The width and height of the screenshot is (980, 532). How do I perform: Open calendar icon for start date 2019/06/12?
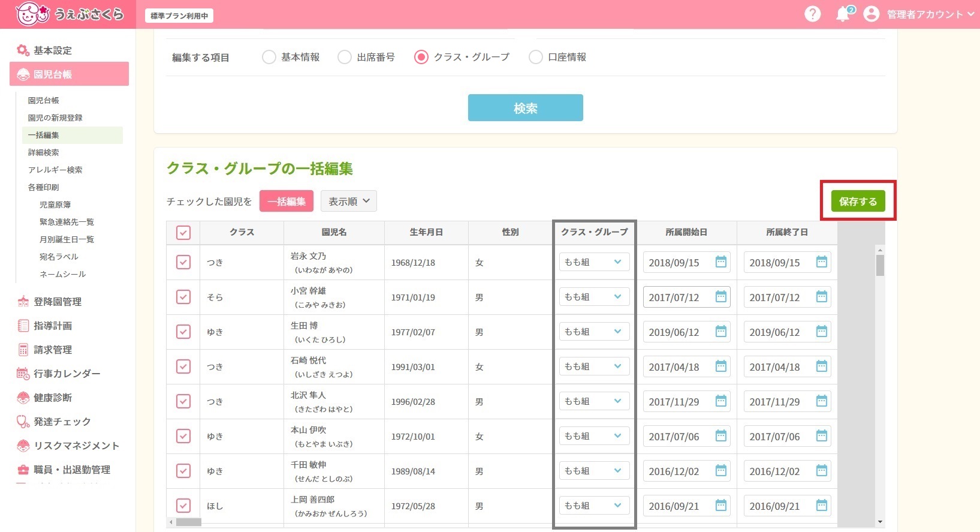click(x=721, y=332)
